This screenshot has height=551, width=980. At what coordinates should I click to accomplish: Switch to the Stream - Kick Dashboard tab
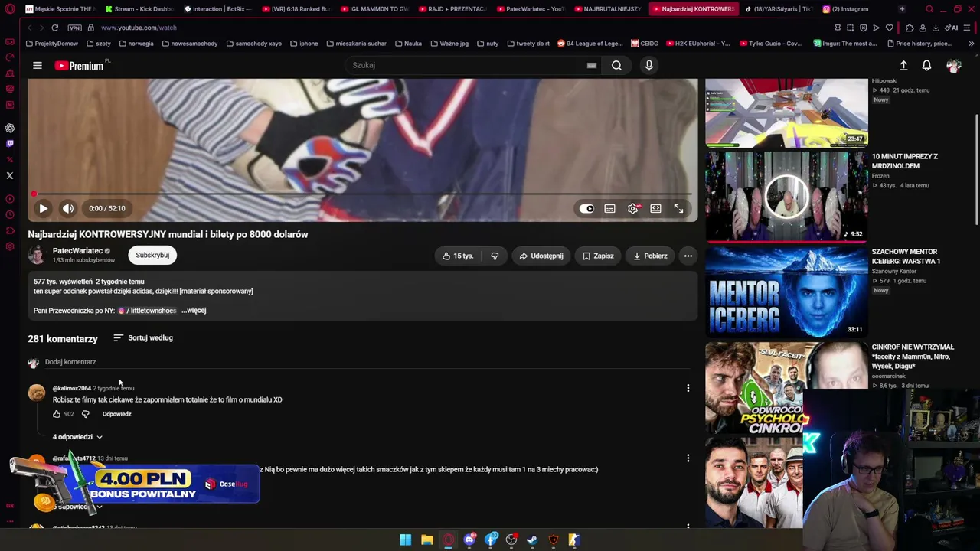[x=139, y=9]
